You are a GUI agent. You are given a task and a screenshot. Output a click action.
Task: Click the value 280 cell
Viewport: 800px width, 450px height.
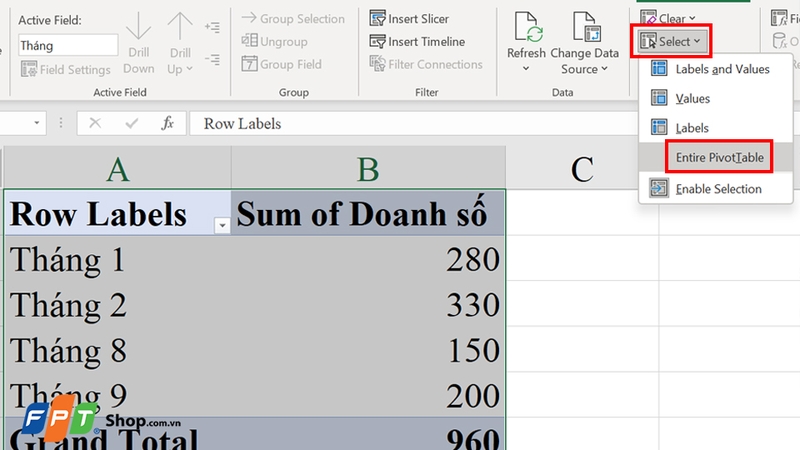click(x=368, y=259)
